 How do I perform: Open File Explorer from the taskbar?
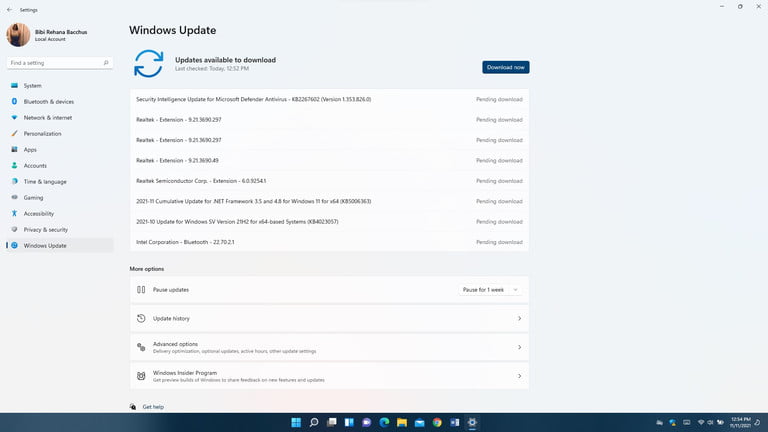(x=402, y=422)
